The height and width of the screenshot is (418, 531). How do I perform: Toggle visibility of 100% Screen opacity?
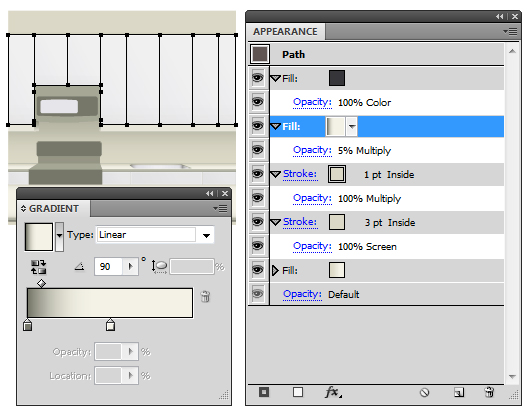pos(258,246)
